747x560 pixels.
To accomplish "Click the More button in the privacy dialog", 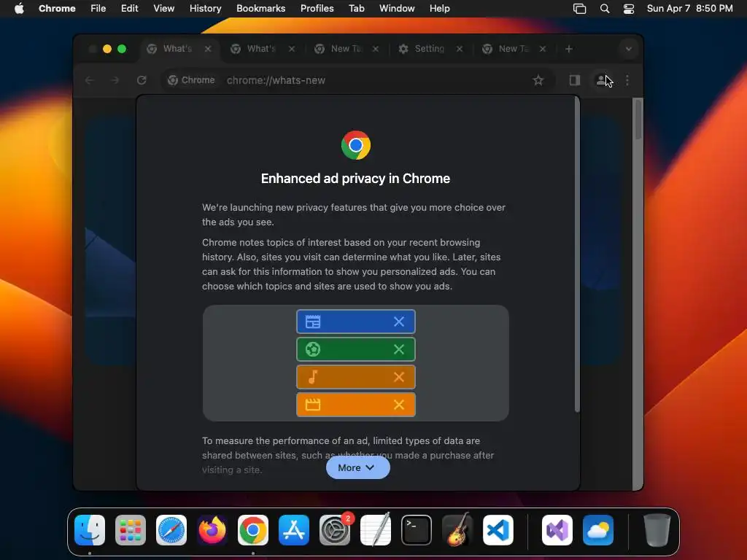I will point(357,467).
